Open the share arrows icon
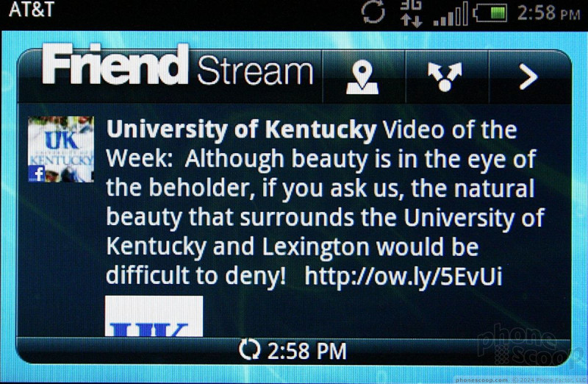The height and width of the screenshot is (384, 588). click(445, 77)
